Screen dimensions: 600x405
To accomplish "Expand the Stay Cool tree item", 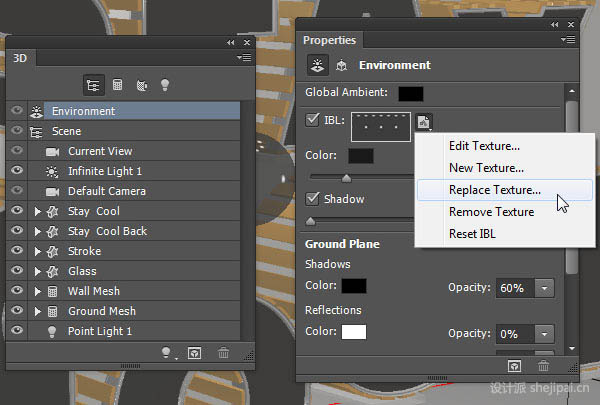I will click(38, 211).
